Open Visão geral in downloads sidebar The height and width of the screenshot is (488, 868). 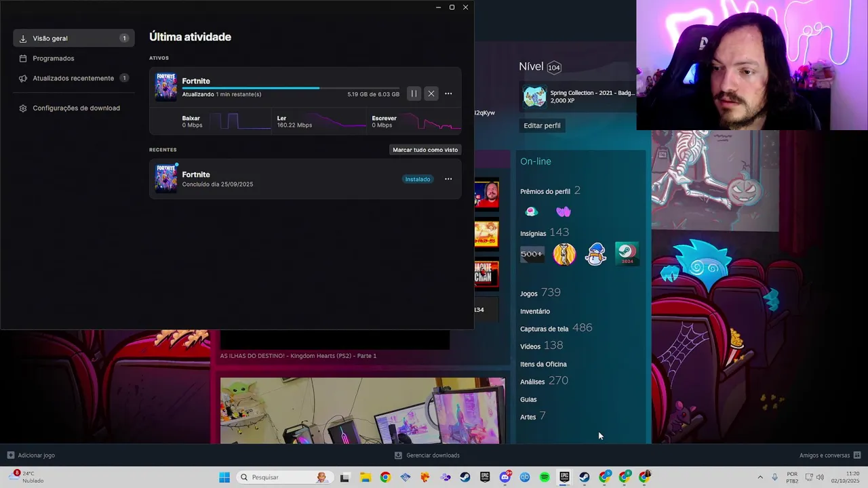(x=73, y=39)
